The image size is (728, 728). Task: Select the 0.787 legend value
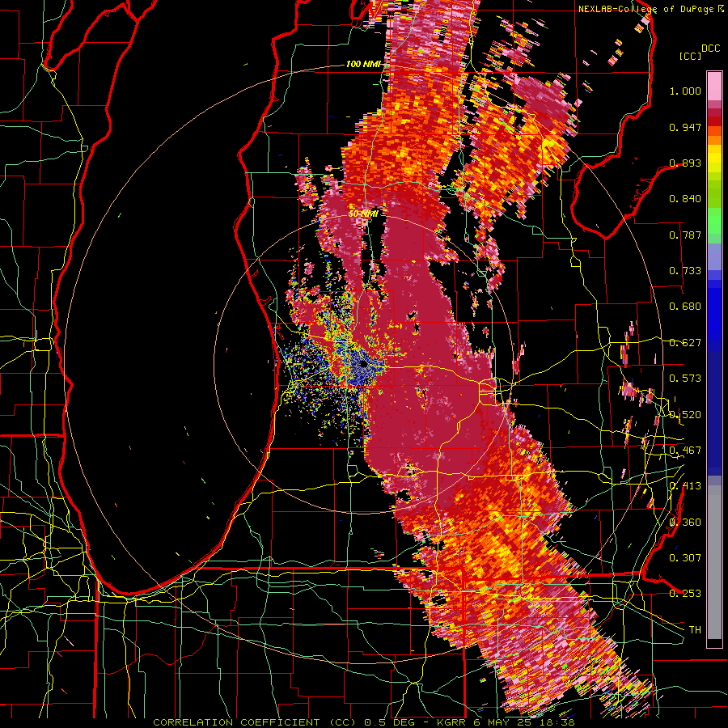coord(685,235)
